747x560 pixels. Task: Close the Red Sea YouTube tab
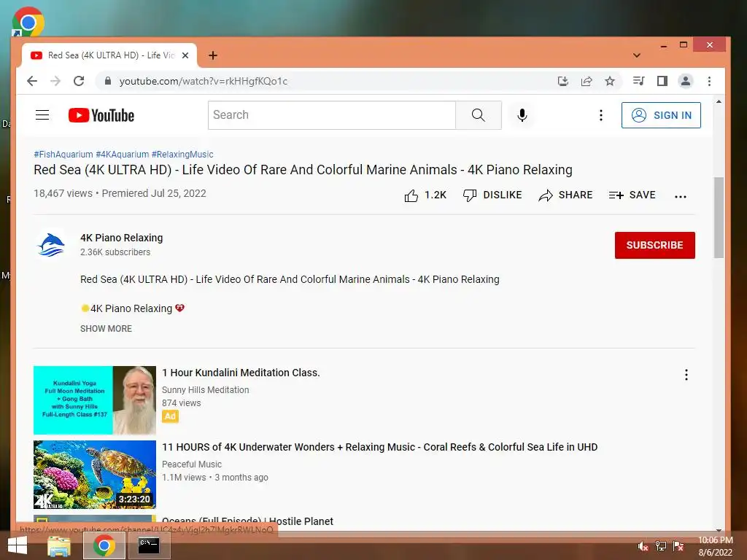(185, 55)
